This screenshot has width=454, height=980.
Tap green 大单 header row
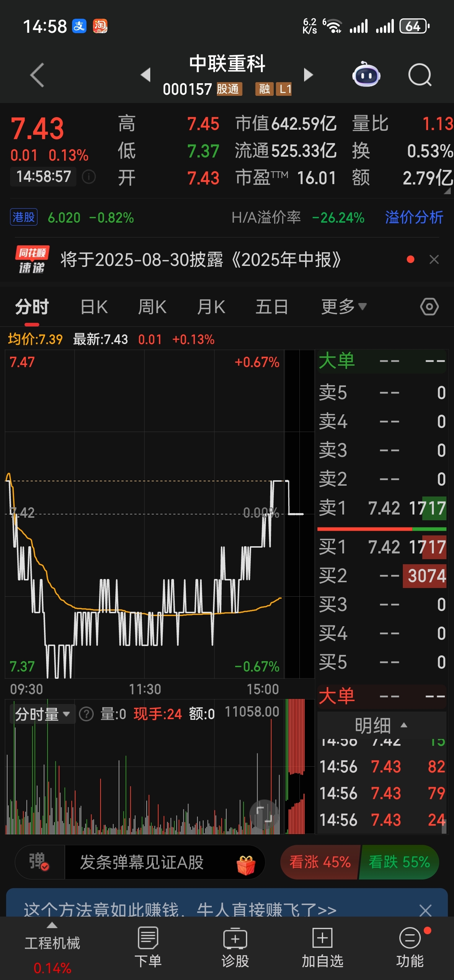coord(382,361)
